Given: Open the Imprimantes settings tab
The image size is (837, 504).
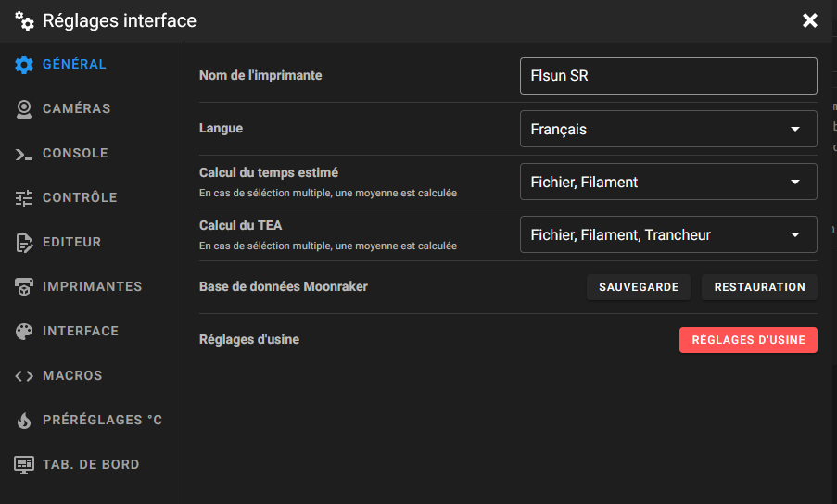Looking at the screenshot, I should (92, 287).
